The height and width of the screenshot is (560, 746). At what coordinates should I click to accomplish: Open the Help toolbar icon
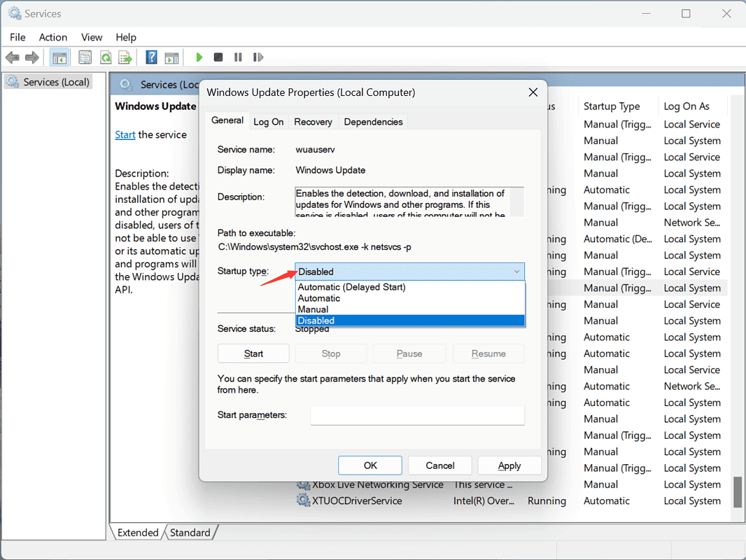pos(151,57)
